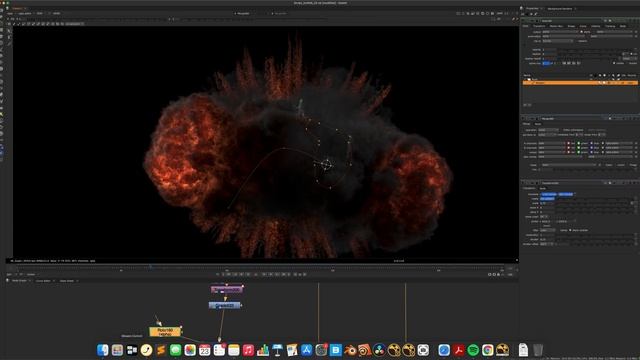The height and width of the screenshot is (360, 640).
Task: Open Roto node's Lifetime tab
Action: click(x=596, y=26)
